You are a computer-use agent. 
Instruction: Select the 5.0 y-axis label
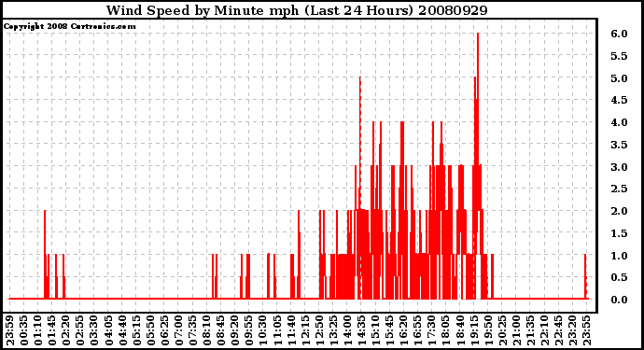(x=619, y=78)
